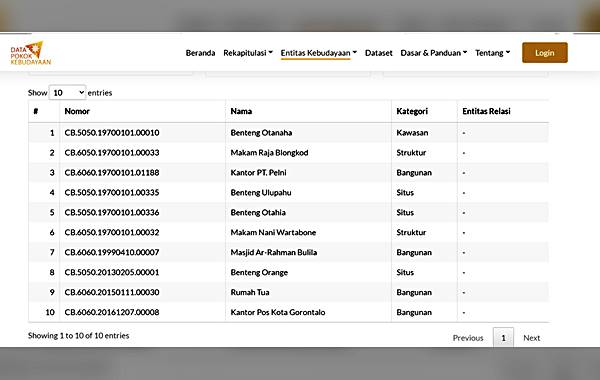600x380 pixels.
Task: Expand the Dasar & Panduan menu
Action: pos(434,53)
